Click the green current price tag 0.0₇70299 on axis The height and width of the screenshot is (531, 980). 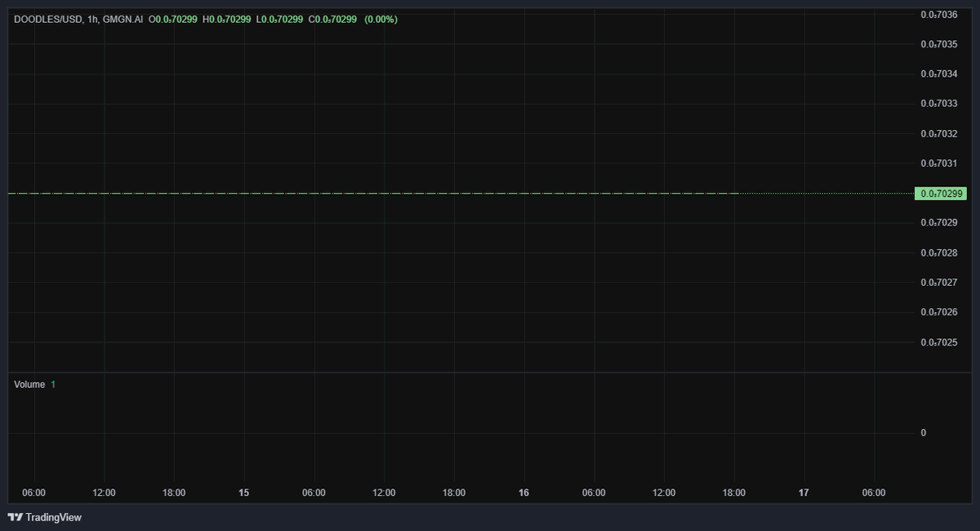(942, 194)
